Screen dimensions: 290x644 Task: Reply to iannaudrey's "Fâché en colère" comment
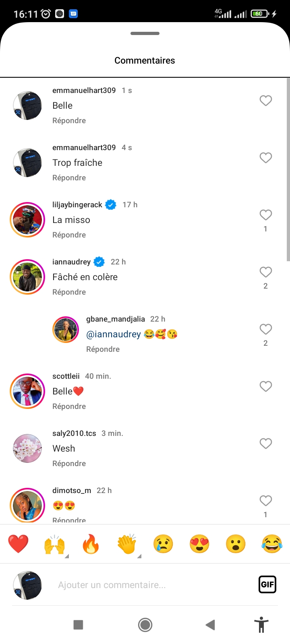point(69,292)
